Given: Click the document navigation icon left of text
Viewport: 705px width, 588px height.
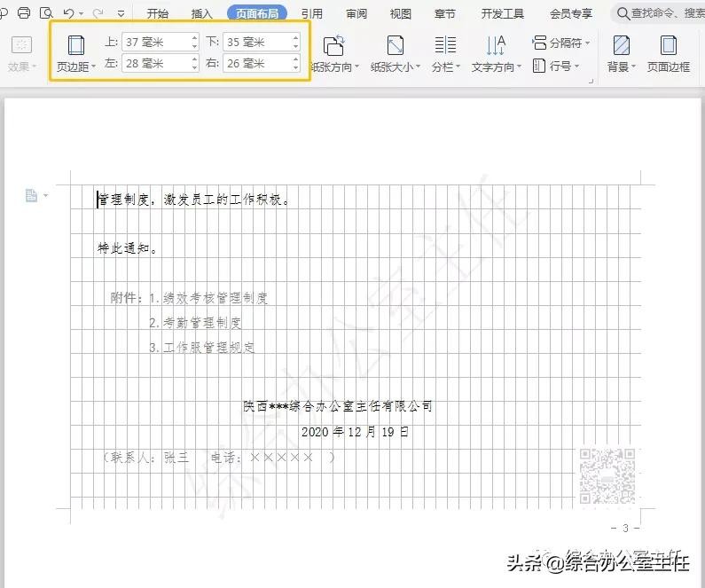Looking at the screenshot, I should [32, 196].
